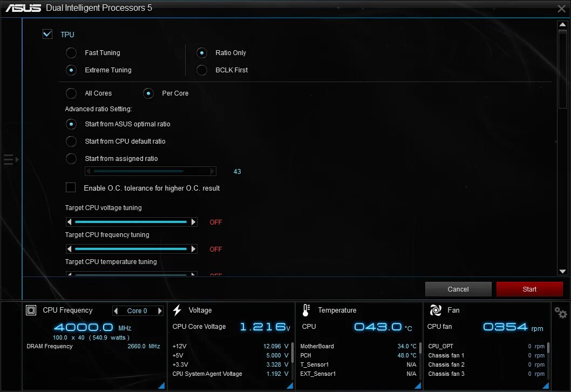Click the CPU_OPT fan row
The height and width of the screenshot is (392, 571).
(486, 346)
